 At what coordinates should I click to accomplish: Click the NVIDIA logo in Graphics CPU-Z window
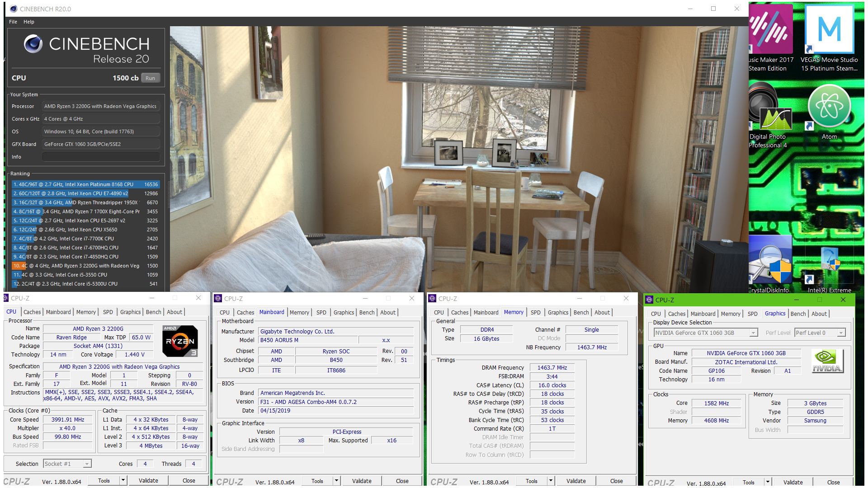pyautogui.click(x=827, y=361)
